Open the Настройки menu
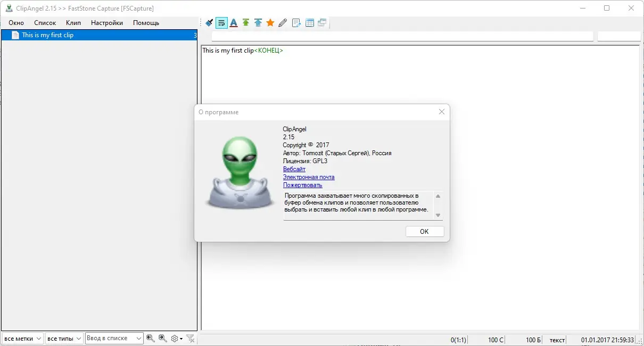644x346 pixels. point(107,23)
